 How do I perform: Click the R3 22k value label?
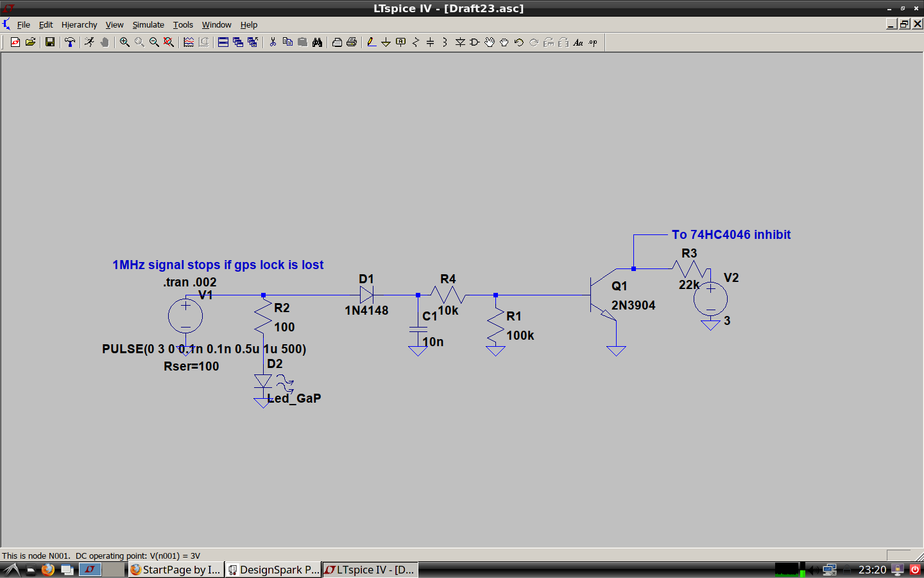coord(689,285)
